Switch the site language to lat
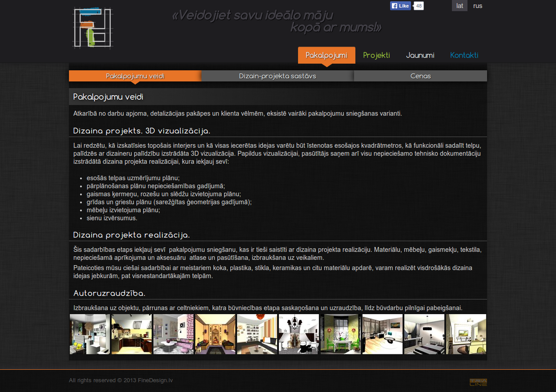This screenshot has width=556, height=392. [x=460, y=6]
